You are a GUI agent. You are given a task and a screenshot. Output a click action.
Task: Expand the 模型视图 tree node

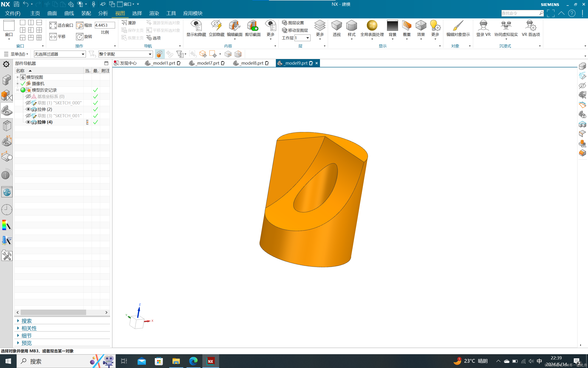[17, 77]
